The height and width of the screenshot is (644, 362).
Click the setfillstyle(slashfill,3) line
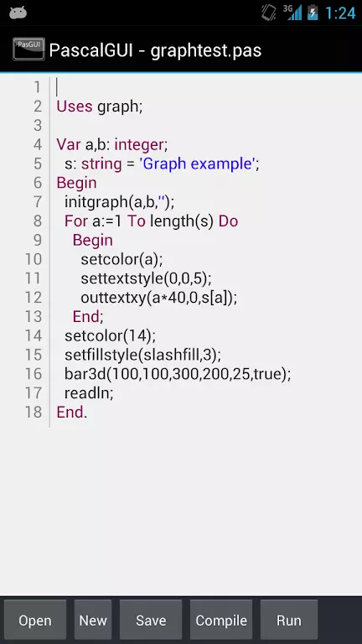142,355
